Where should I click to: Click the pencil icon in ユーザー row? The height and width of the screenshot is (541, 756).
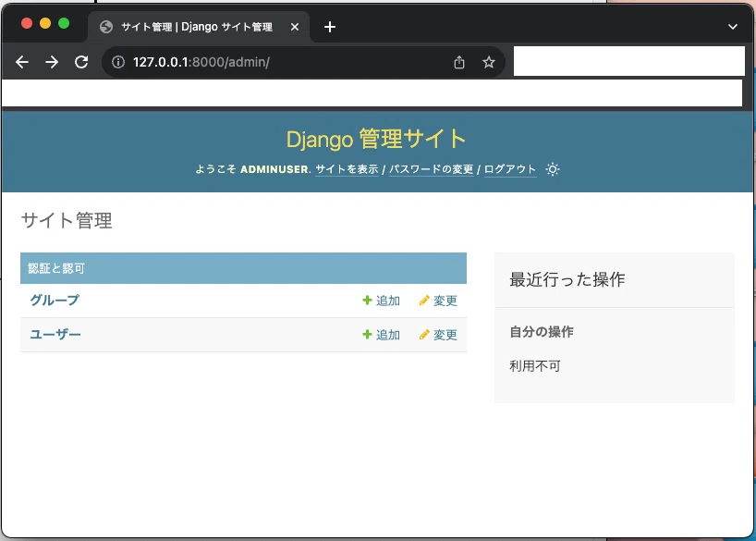click(x=424, y=335)
